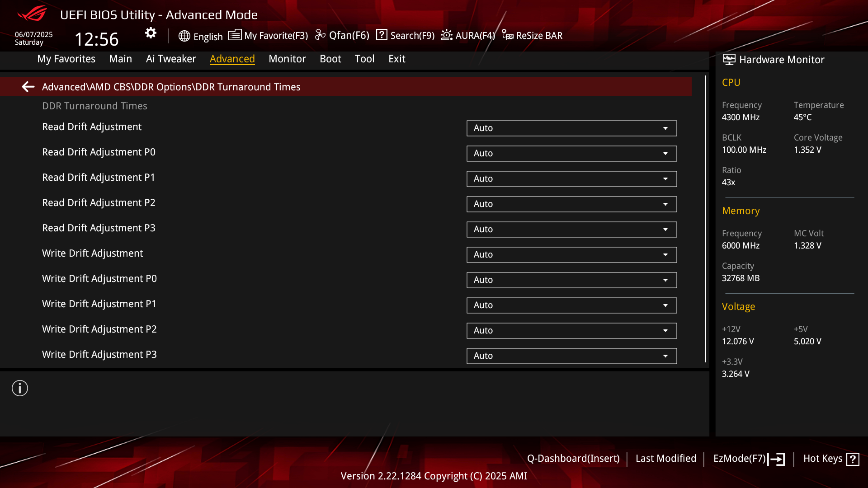
Task: Switch to EzMode(F7)
Action: click(749, 459)
